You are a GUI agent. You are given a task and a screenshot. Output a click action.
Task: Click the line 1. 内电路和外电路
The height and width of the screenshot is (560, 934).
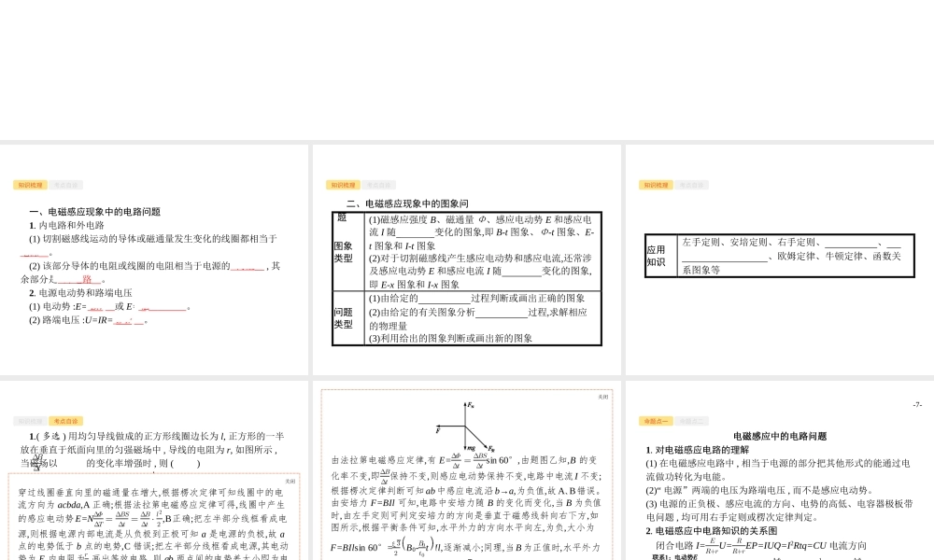(x=66, y=225)
